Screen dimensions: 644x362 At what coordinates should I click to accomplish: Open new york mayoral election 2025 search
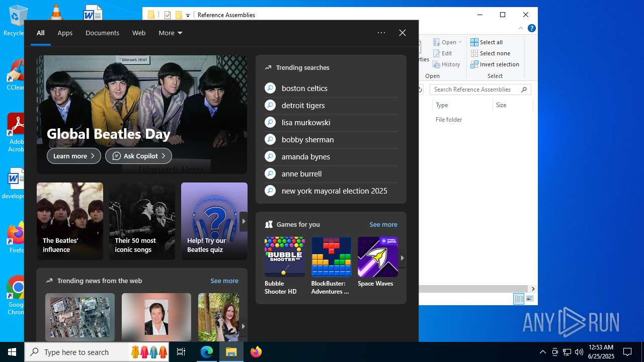pos(331,191)
